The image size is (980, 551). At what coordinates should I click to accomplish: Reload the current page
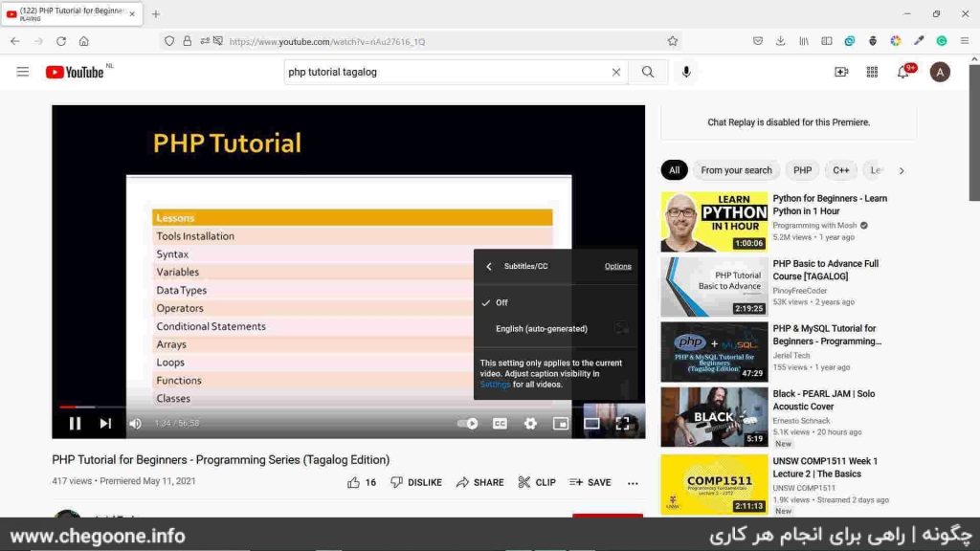coord(60,41)
